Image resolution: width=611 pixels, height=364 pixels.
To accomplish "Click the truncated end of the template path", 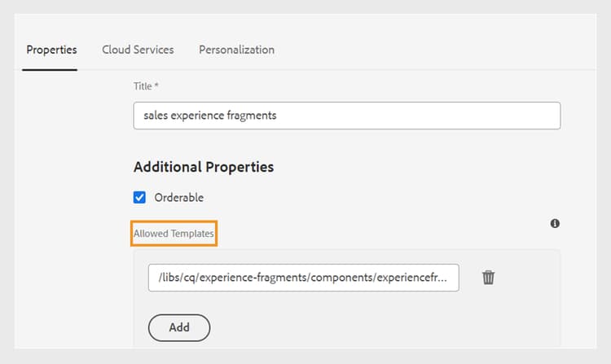I will (440, 278).
